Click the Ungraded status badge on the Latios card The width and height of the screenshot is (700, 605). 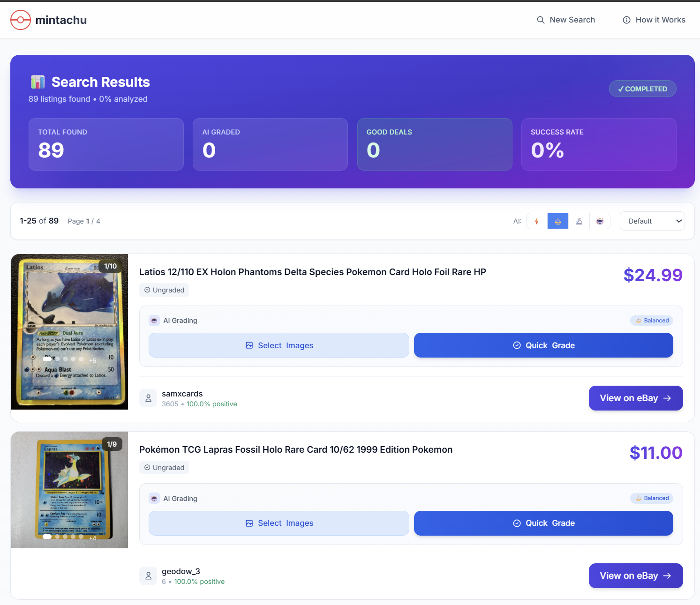click(x=164, y=290)
